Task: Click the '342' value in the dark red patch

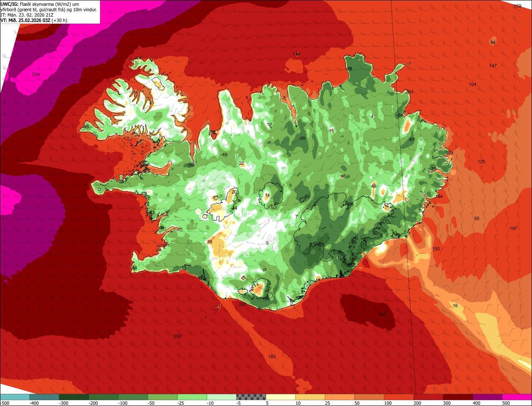Action: click(x=382, y=314)
